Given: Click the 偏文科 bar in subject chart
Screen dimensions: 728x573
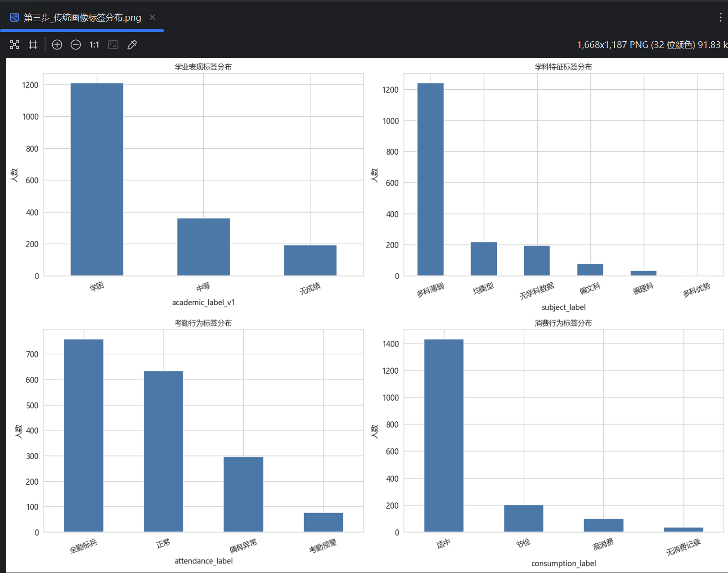Looking at the screenshot, I should click(x=590, y=270).
